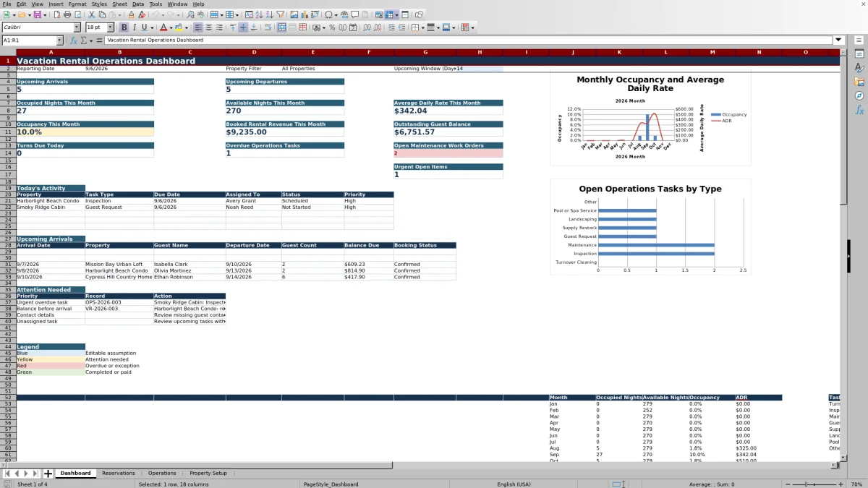Click the column D header
868x488 pixels.
point(254,52)
